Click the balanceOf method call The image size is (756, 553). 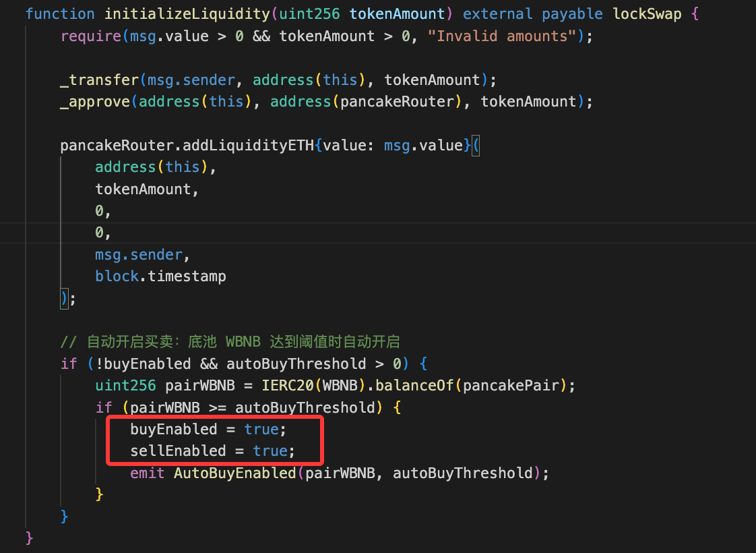[x=410, y=386]
